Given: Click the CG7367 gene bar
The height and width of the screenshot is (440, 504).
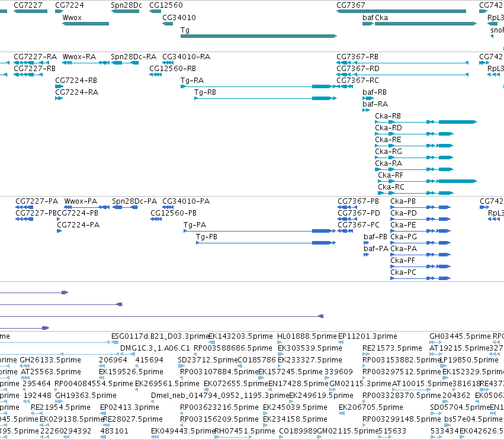Looking at the screenshot, I should click(401, 11).
